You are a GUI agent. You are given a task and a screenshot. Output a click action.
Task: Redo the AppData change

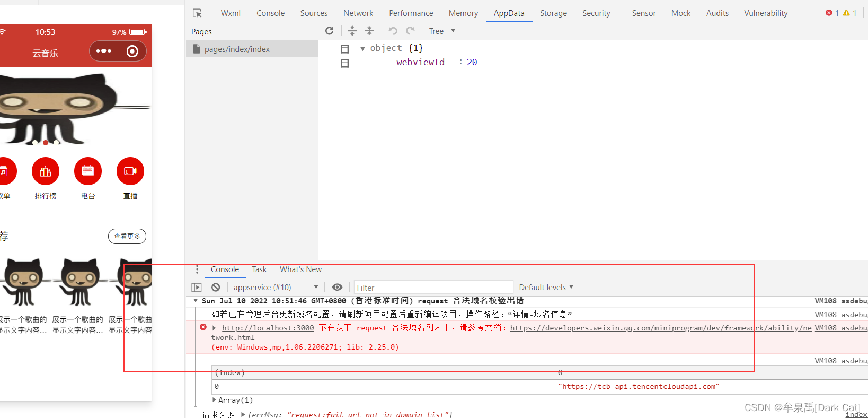410,31
